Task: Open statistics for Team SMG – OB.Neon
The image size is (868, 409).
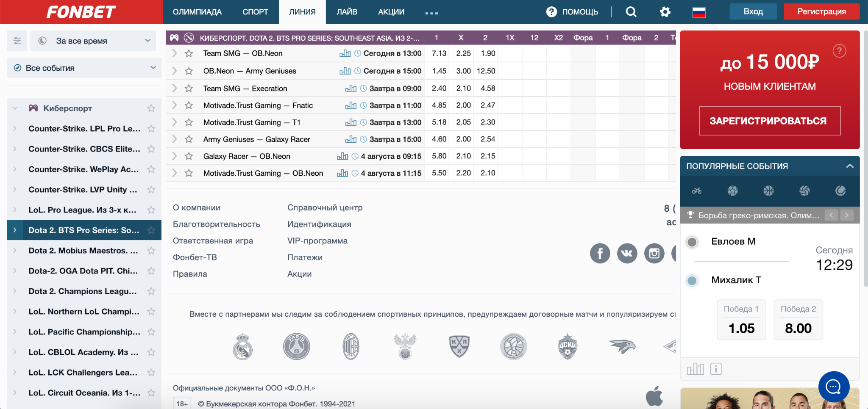Action: pos(345,53)
